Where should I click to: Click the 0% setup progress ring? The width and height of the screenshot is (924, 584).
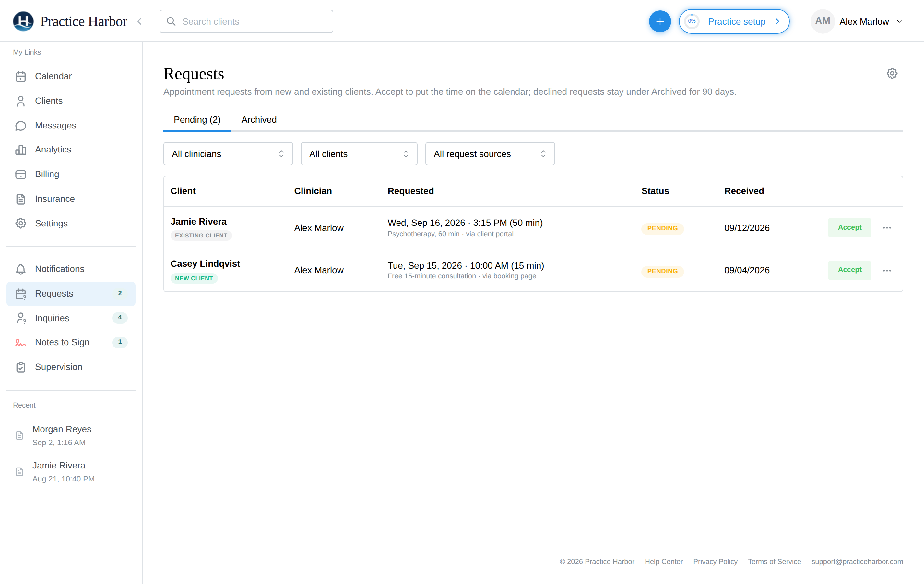click(692, 21)
